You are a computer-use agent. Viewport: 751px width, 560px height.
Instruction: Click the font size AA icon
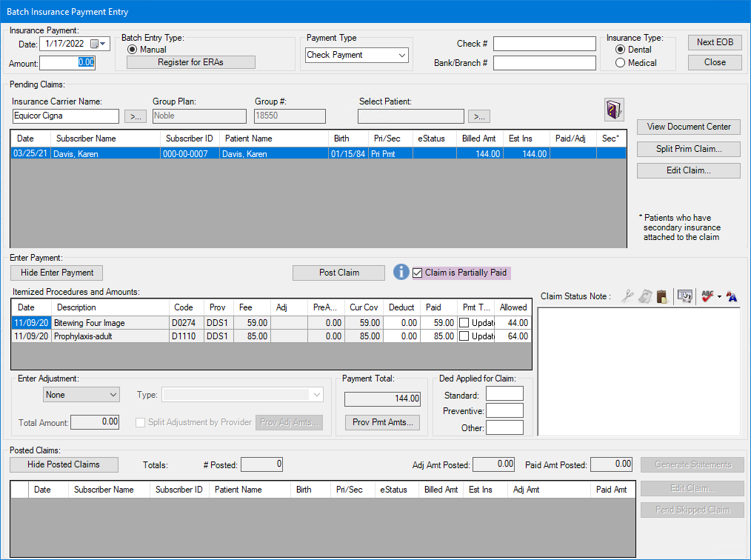[x=732, y=296]
